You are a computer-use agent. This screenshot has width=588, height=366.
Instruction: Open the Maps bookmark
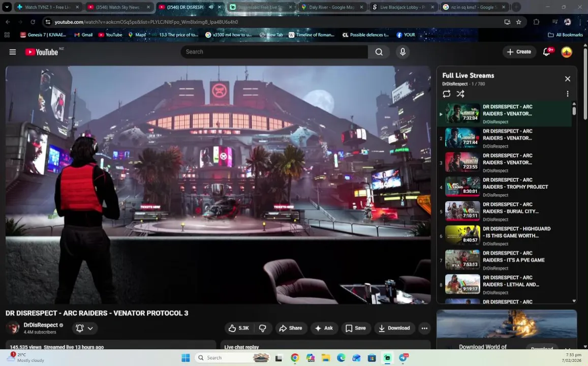point(137,35)
